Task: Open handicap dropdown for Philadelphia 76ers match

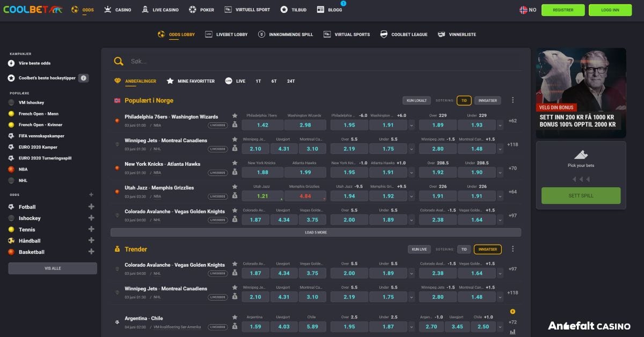Action: [412, 125]
